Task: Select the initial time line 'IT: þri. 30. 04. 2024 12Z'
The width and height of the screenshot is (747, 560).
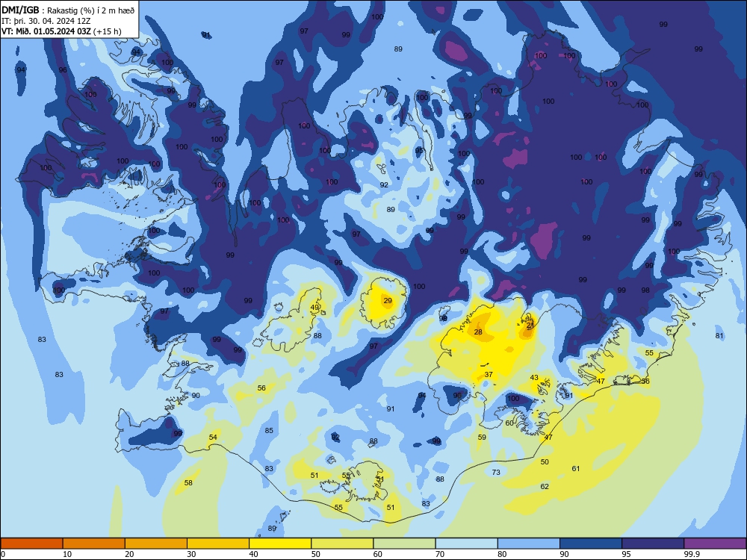Action: (46, 21)
